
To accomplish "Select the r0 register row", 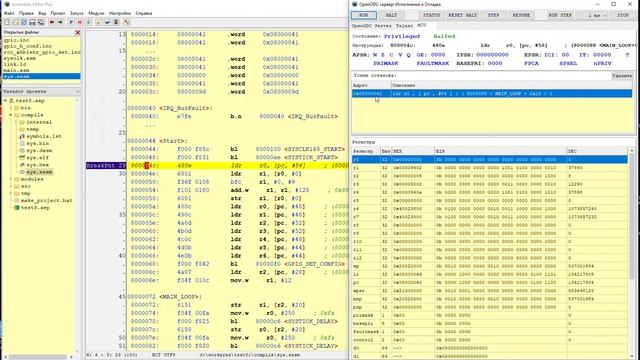I will tap(489, 160).
